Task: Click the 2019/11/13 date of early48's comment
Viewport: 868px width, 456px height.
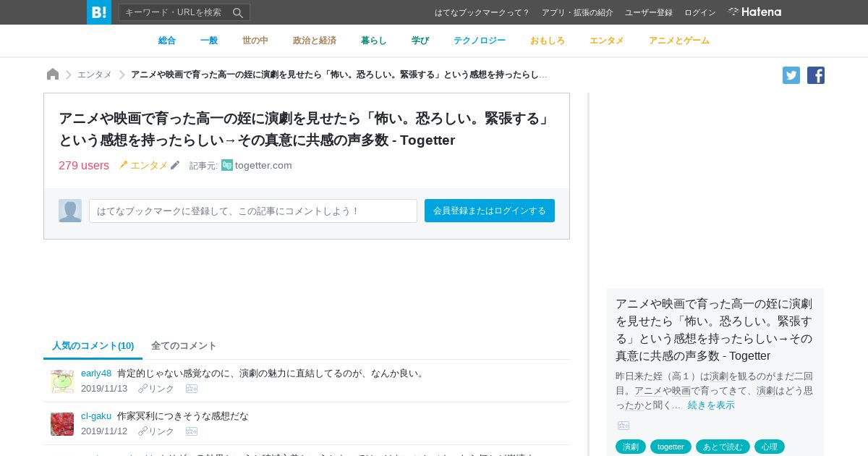Action: click(104, 389)
